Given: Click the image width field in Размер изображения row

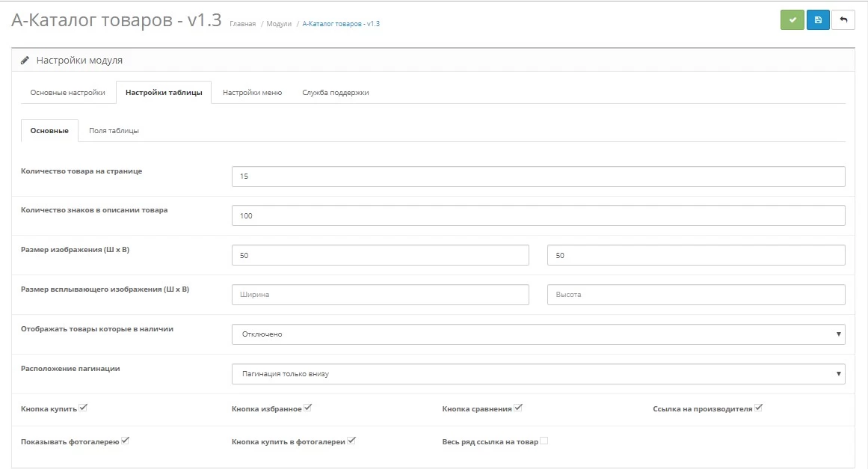Looking at the screenshot, I should pos(381,255).
